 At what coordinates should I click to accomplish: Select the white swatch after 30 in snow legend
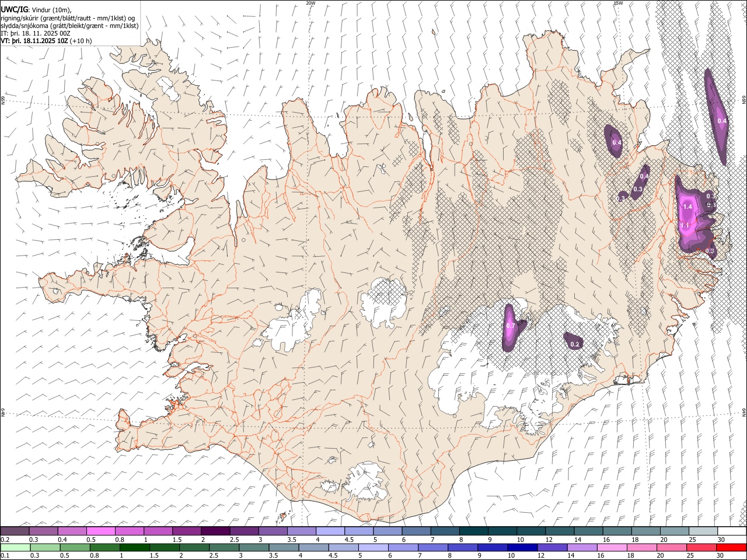(732, 531)
